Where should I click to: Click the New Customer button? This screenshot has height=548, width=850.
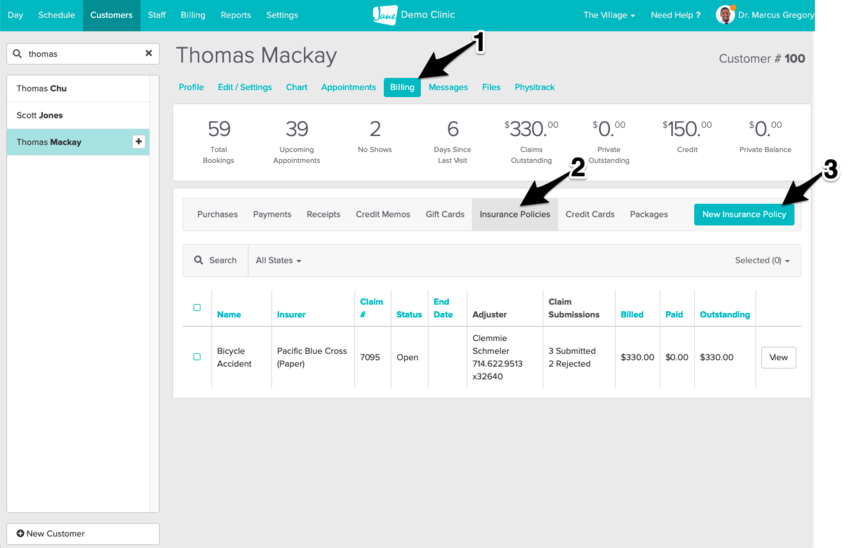coord(83,534)
